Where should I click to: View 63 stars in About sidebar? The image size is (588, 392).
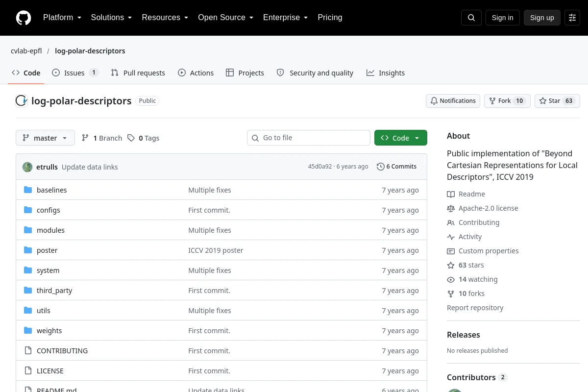[x=465, y=265]
